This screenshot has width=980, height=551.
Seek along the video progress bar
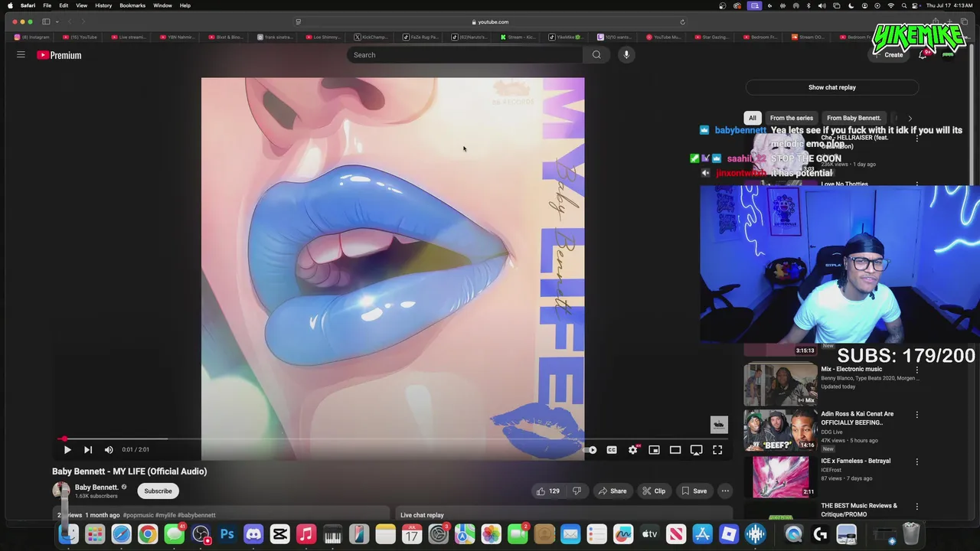tap(393, 439)
